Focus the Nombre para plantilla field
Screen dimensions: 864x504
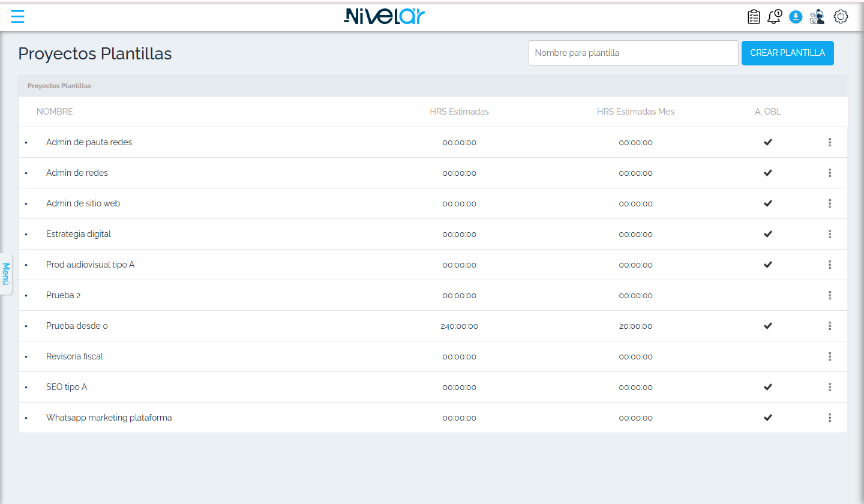tap(633, 53)
